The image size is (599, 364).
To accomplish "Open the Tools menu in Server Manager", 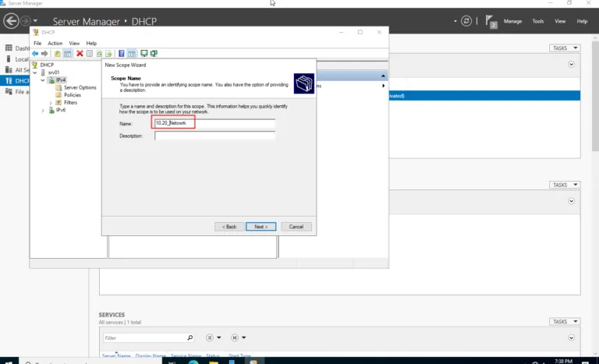I will (x=538, y=21).
